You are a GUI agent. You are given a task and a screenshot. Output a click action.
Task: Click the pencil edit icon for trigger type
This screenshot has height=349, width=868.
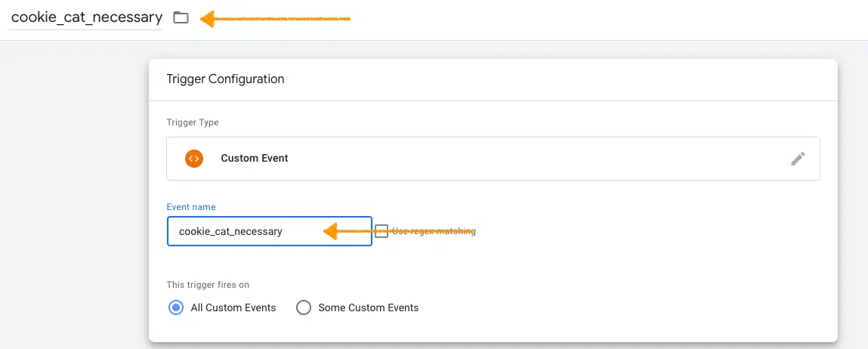[798, 159]
